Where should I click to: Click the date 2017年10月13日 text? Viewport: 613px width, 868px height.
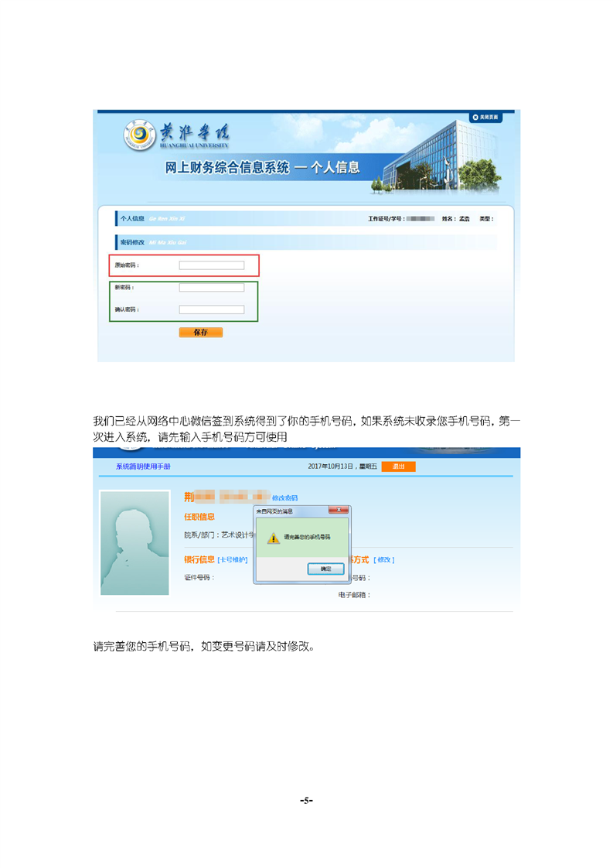click(x=330, y=466)
